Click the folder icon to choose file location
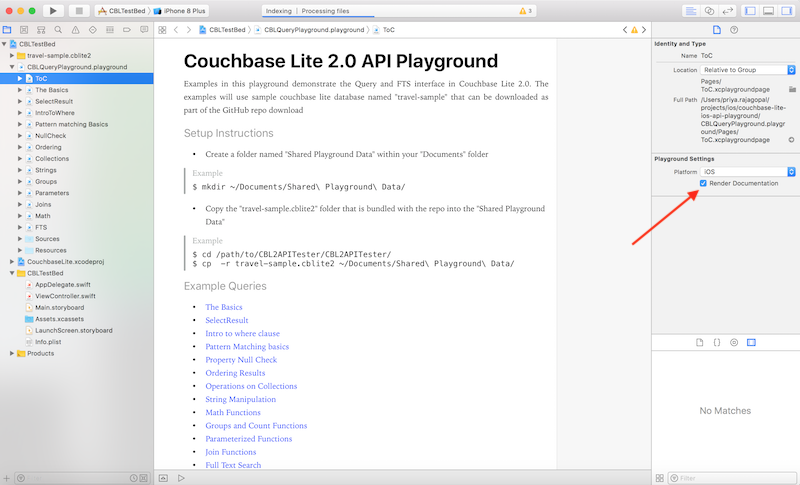This screenshot has height=485, width=800. [792, 89]
